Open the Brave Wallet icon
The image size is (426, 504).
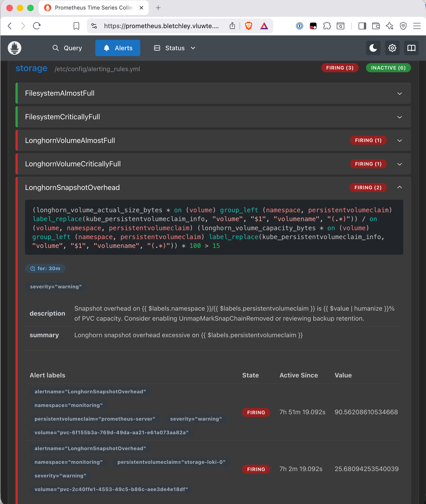coord(376,26)
